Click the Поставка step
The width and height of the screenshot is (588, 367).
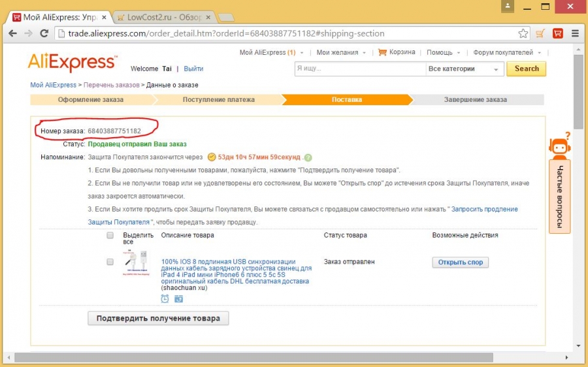point(347,100)
